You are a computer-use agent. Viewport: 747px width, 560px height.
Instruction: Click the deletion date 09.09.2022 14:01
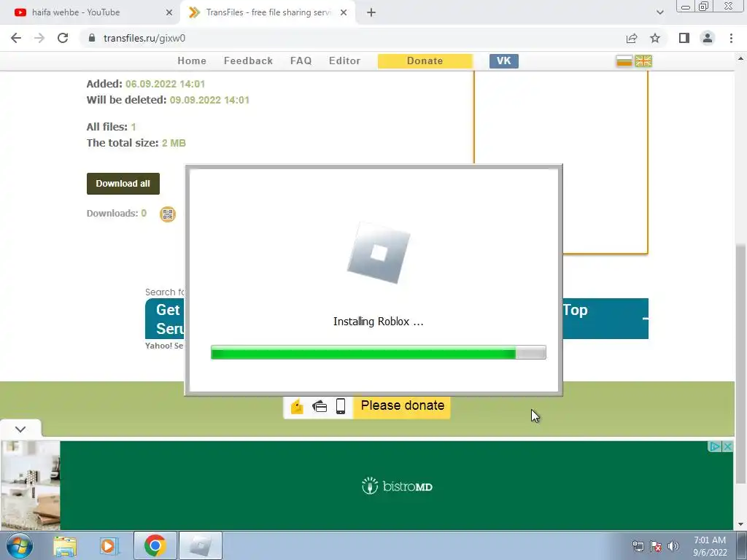point(209,100)
